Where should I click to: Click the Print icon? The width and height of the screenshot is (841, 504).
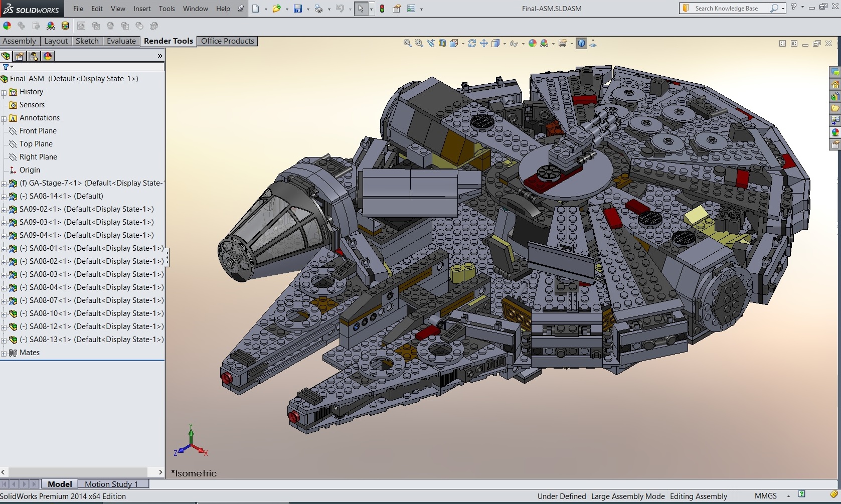pos(318,9)
